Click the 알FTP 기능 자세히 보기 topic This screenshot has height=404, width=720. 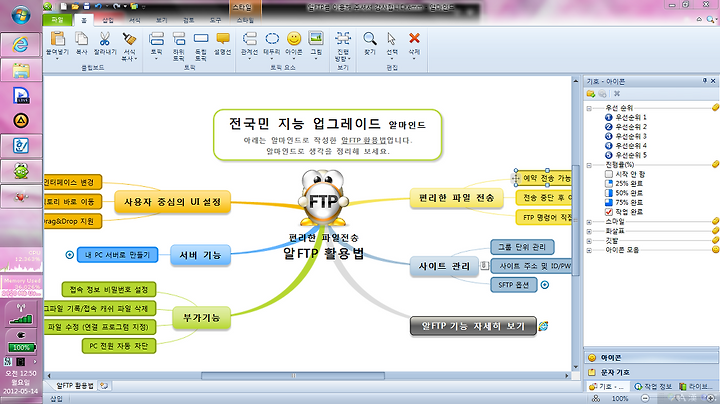[473, 326]
